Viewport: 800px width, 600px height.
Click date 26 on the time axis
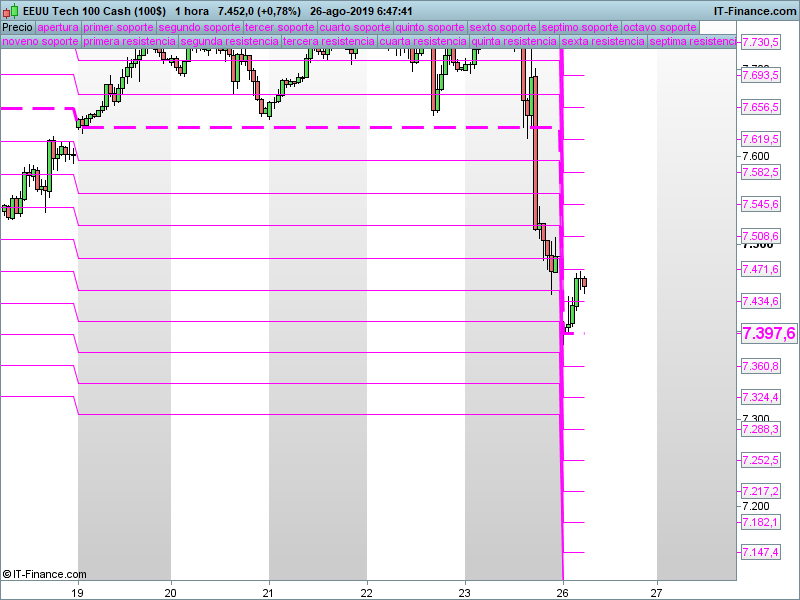click(x=562, y=593)
